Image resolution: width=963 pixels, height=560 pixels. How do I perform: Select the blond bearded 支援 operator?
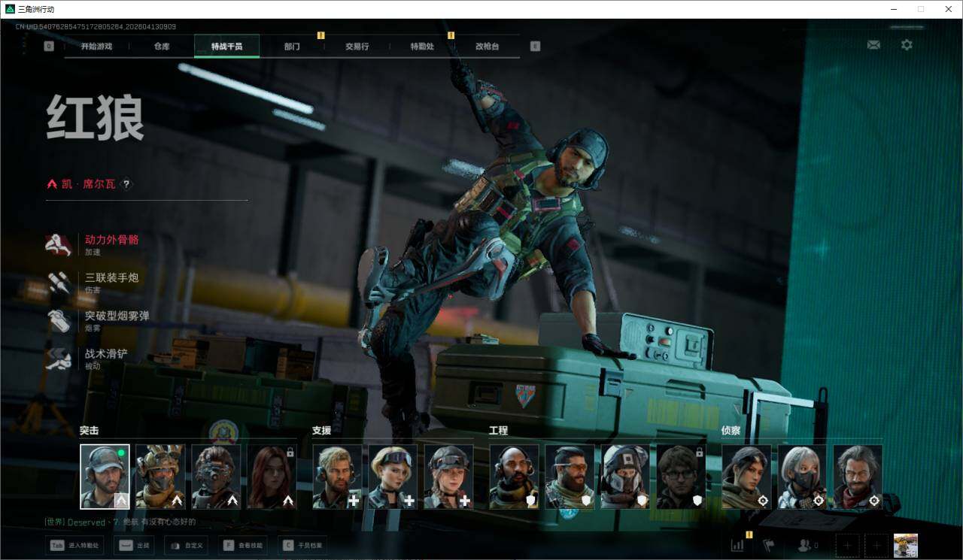pos(337,477)
